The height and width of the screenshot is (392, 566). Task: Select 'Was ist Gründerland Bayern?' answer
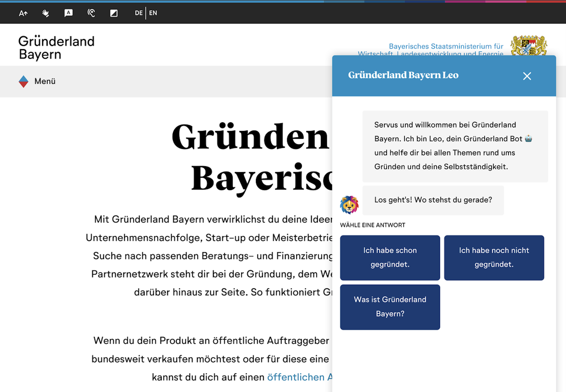point(390,307)
